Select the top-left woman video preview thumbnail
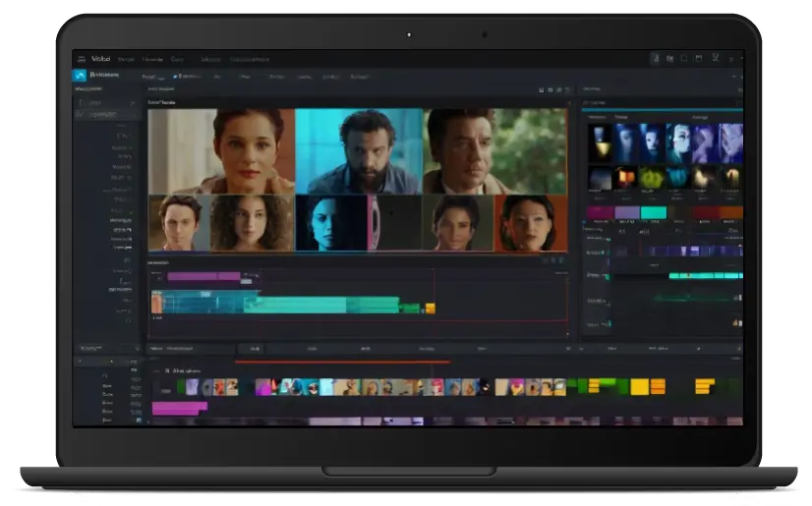This screenshot has height=506, width=812. coord(221,150)
